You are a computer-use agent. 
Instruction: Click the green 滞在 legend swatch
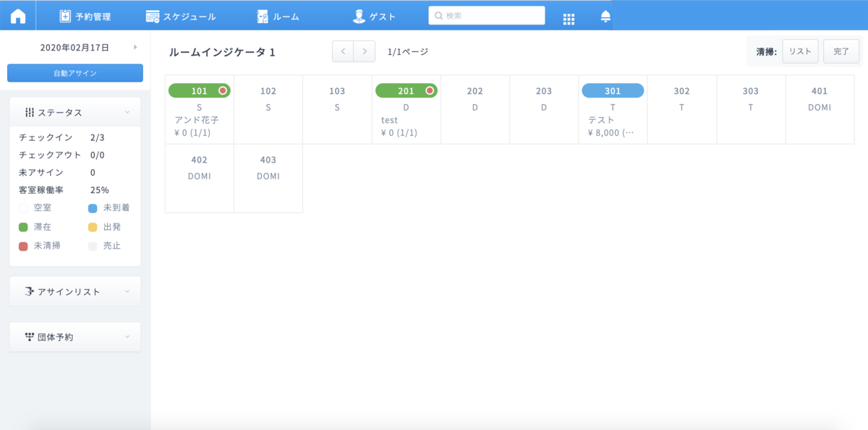coord(23,227)
